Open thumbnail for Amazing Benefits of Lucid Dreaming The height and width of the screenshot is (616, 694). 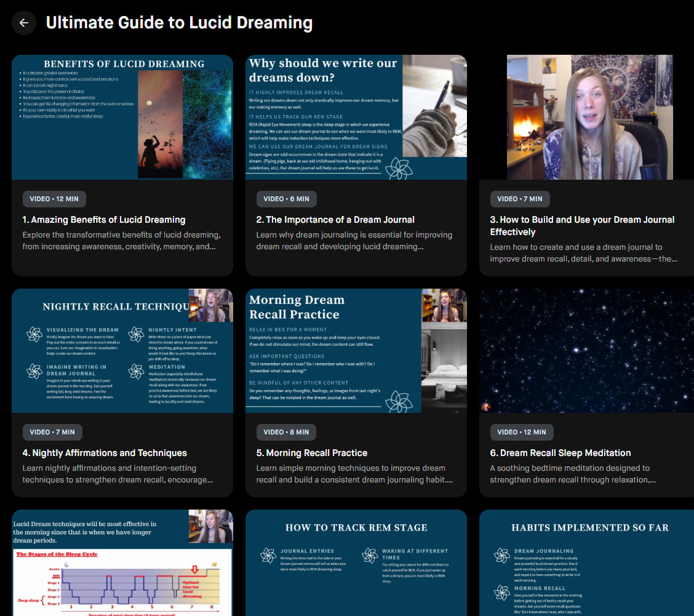122,117
